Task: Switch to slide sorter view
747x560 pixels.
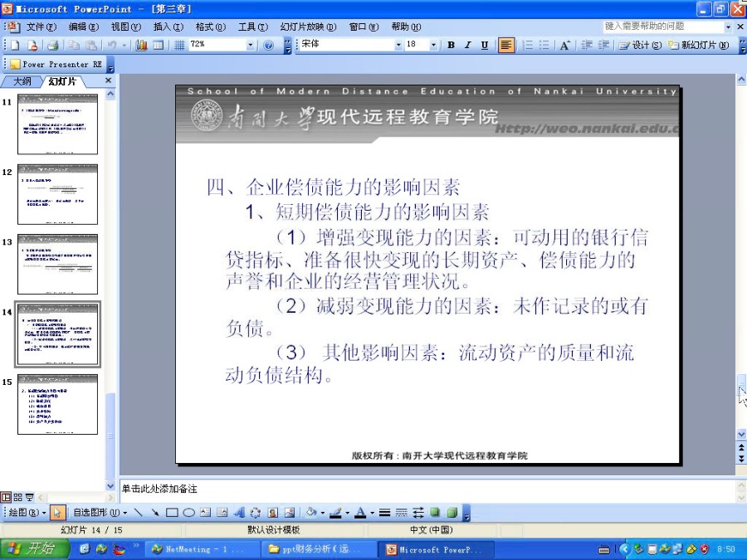Action: pyautogui.click(x=17, y=497)
